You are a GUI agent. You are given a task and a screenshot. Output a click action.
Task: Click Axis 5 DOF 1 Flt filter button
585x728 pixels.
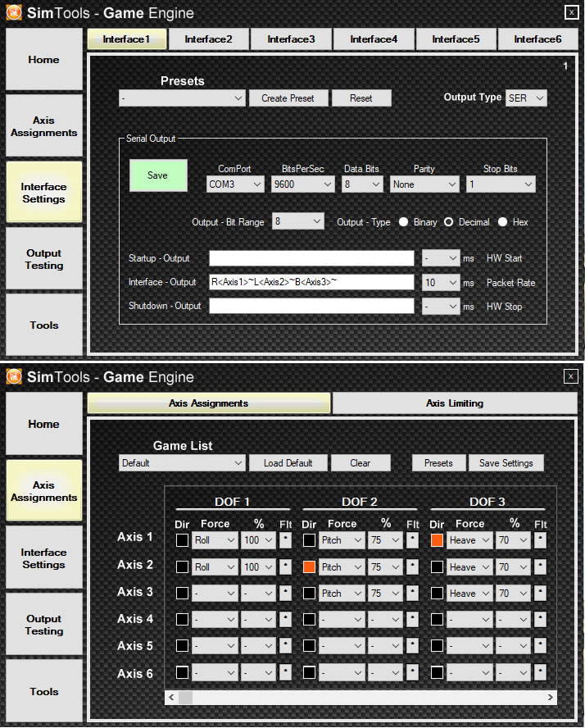tap(285, 645)
